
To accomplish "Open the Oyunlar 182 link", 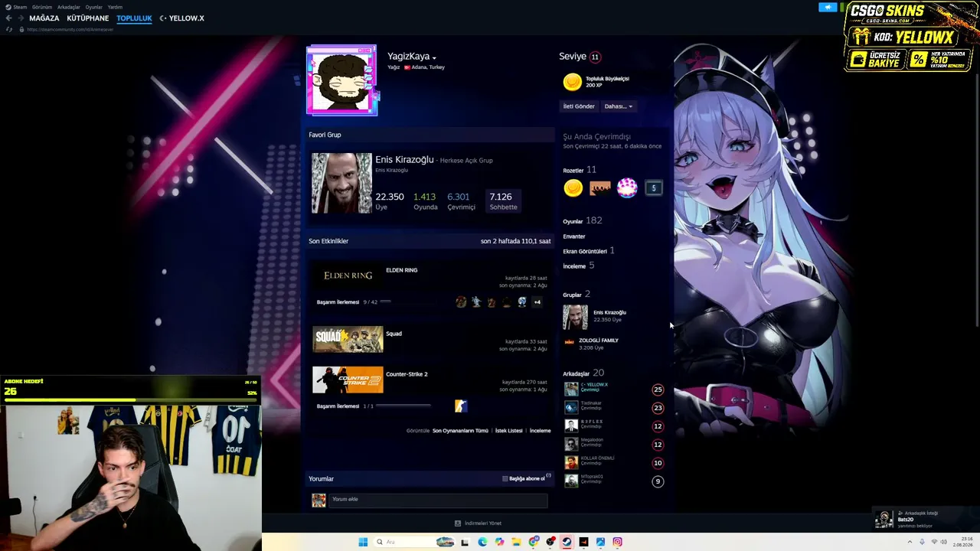I will (583, 220).
